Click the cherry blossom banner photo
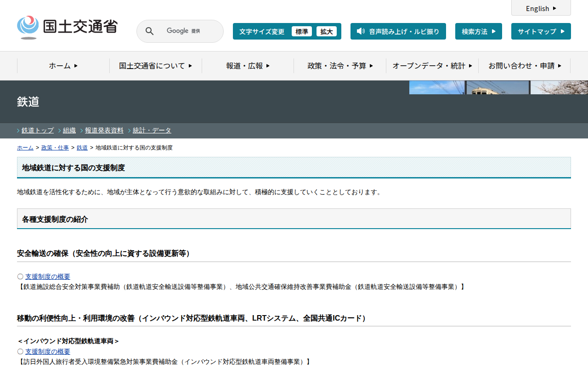This screenshot has width=588, height=368. pos(559,87)
